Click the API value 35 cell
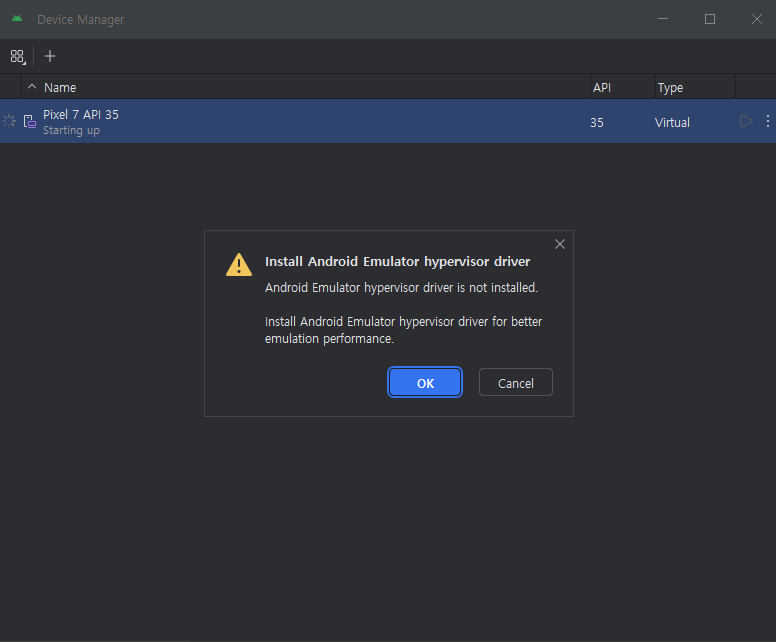This screenshot has height=642, width=776. pos(597,122)
